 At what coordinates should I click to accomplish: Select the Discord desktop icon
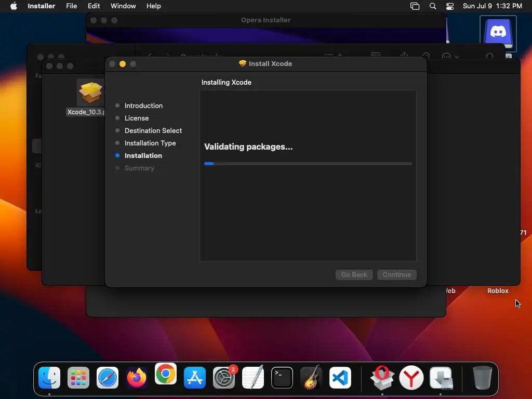[498, 33]
